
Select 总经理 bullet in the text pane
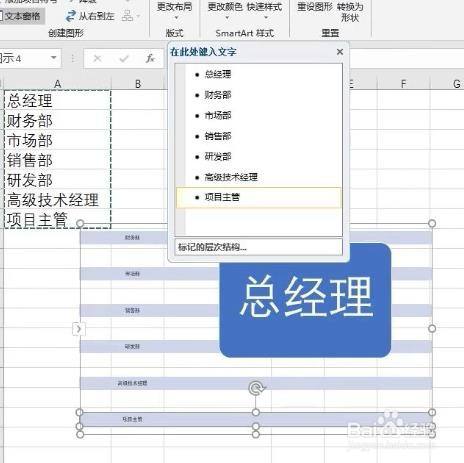pos(218,74)
